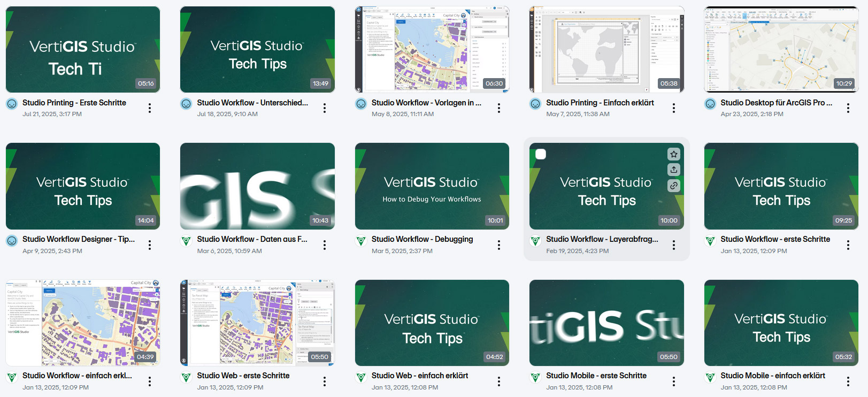Image resolution: width=868 pixels, height=397 pixels.
Task: Click the date Feb 19, 2025, 4:23 PM
Action: [x=578, y=251]
